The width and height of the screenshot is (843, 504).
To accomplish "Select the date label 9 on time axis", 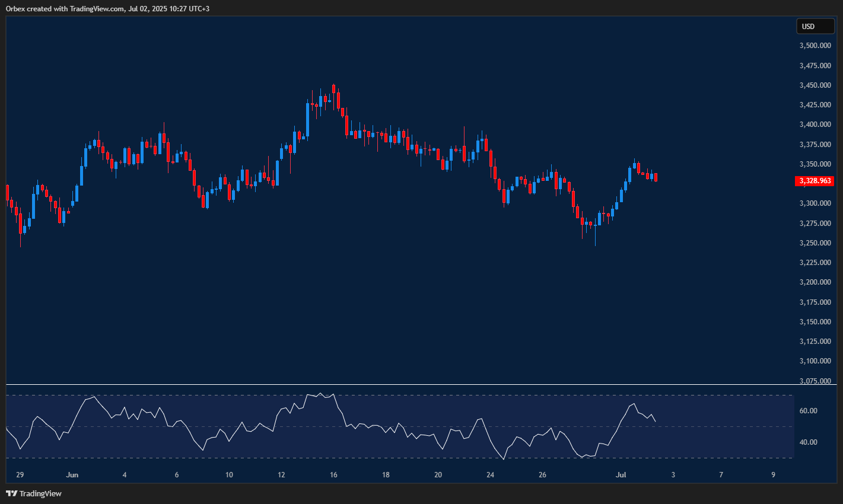I will [x=773, y=475].
